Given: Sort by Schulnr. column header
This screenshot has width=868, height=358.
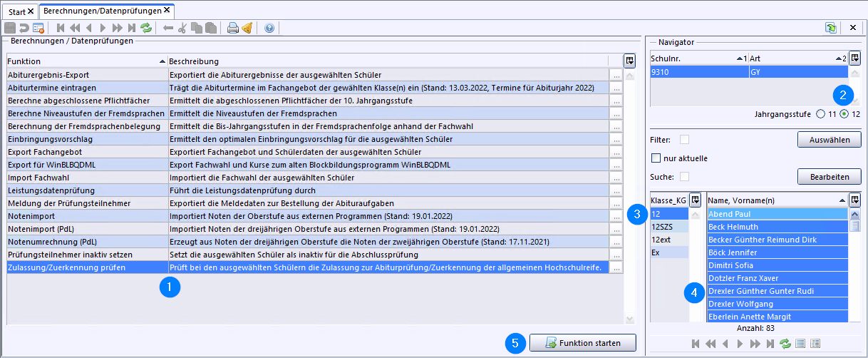Looking at the screenshot, I should (x=698, y=58).
